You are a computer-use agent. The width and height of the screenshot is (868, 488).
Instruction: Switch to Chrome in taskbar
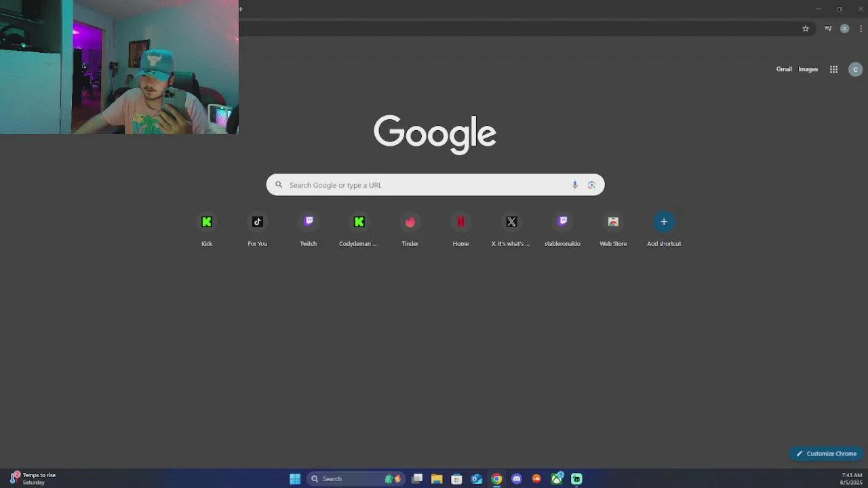coord(496,479)
